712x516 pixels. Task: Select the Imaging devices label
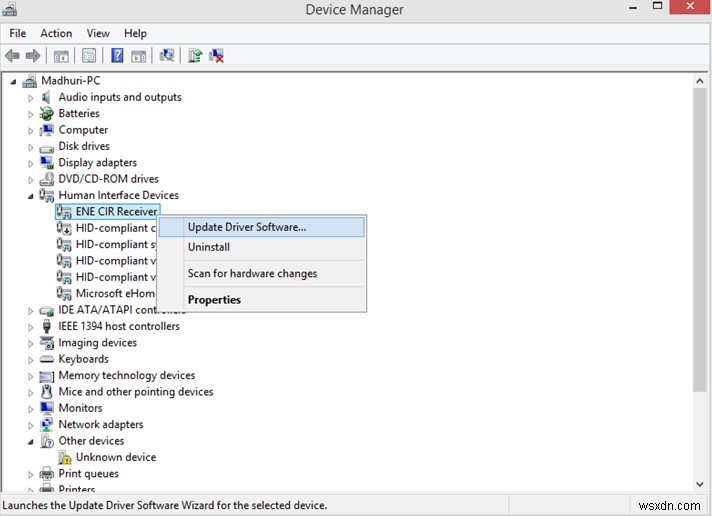98,342
